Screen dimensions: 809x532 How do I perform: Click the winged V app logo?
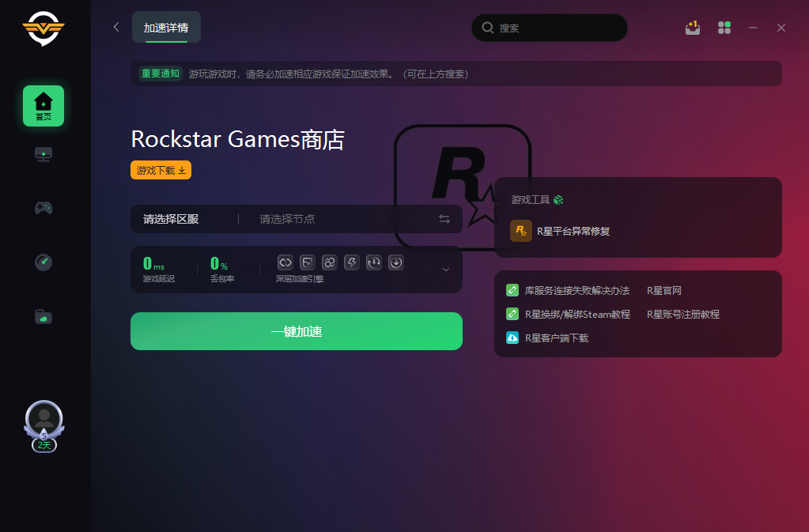pyautogui.click(x=43, y=28)
